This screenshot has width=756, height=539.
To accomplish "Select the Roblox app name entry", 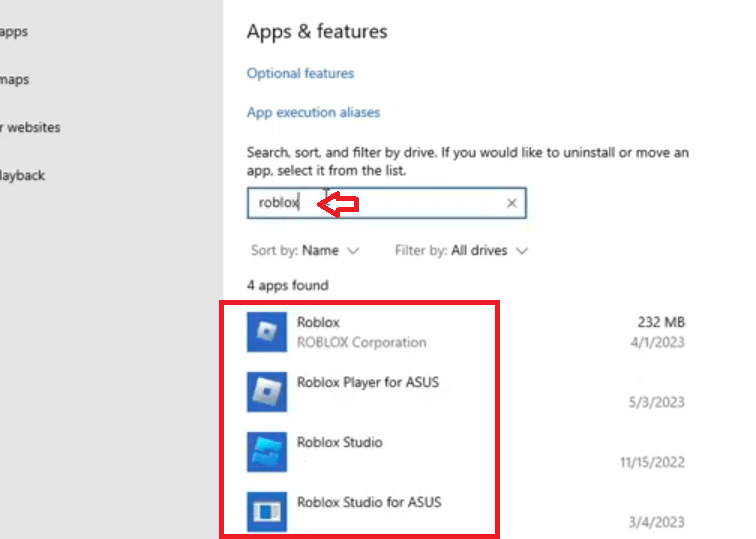I will pos(318,322).
